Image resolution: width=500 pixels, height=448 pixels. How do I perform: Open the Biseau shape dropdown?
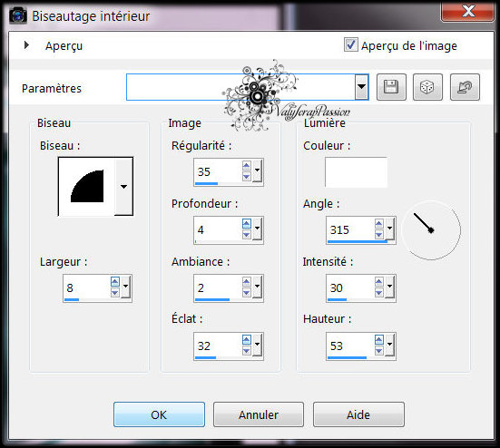click(x=123, y=187)
